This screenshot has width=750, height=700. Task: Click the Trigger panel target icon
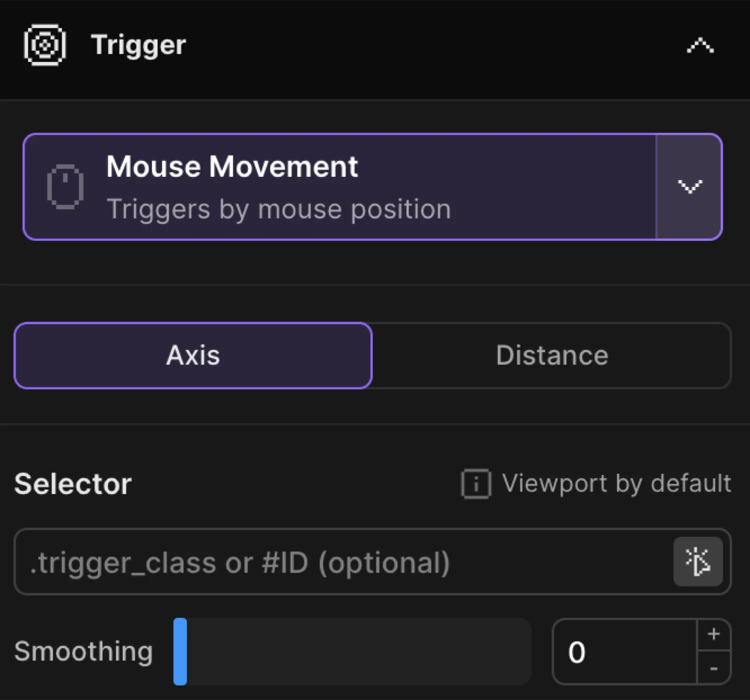click(44, 44)
